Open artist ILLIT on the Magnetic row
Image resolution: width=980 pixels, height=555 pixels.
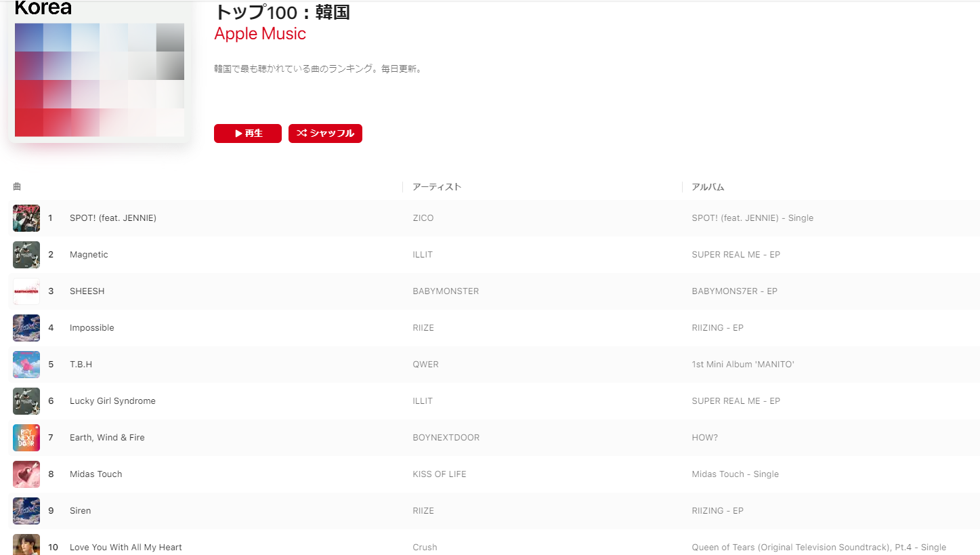pyautogui.click(x=423, y=255)
